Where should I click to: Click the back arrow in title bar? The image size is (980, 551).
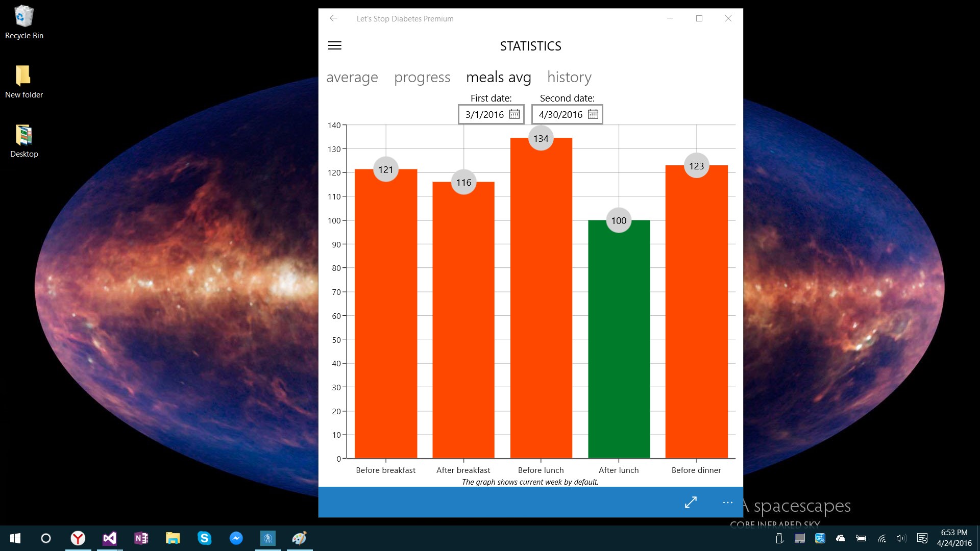(333, 18)
